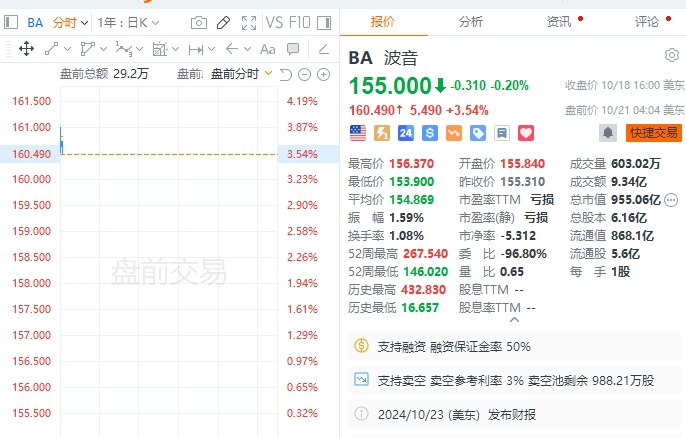This screenshot has width=686, height=437.
Task: Select the eraser line tool
Action: [x=324, y=49]
